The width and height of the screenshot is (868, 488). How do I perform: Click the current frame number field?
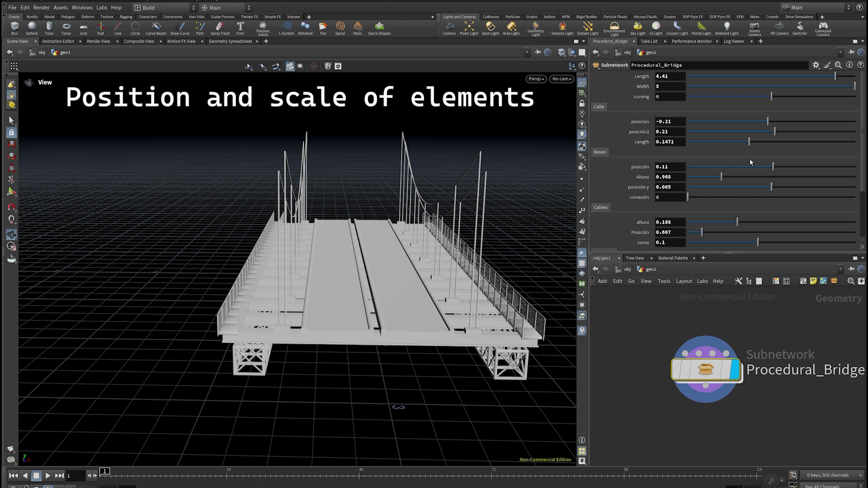point(75,475)
